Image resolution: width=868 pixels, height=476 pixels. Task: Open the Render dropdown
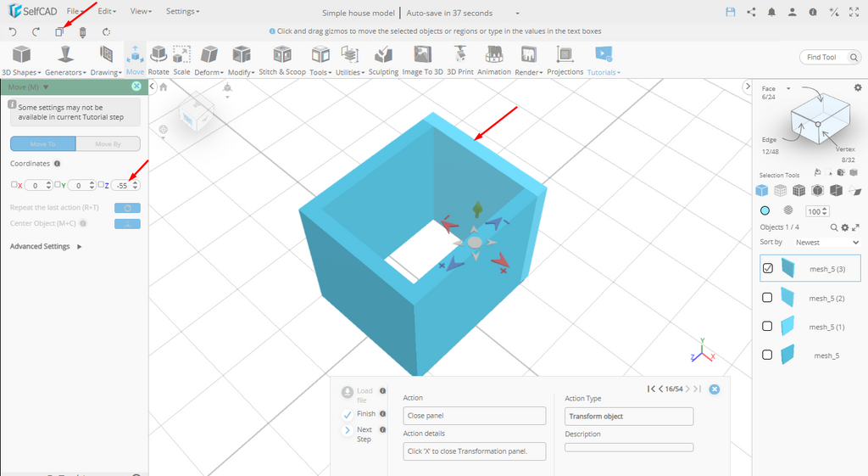click(529, 60)
